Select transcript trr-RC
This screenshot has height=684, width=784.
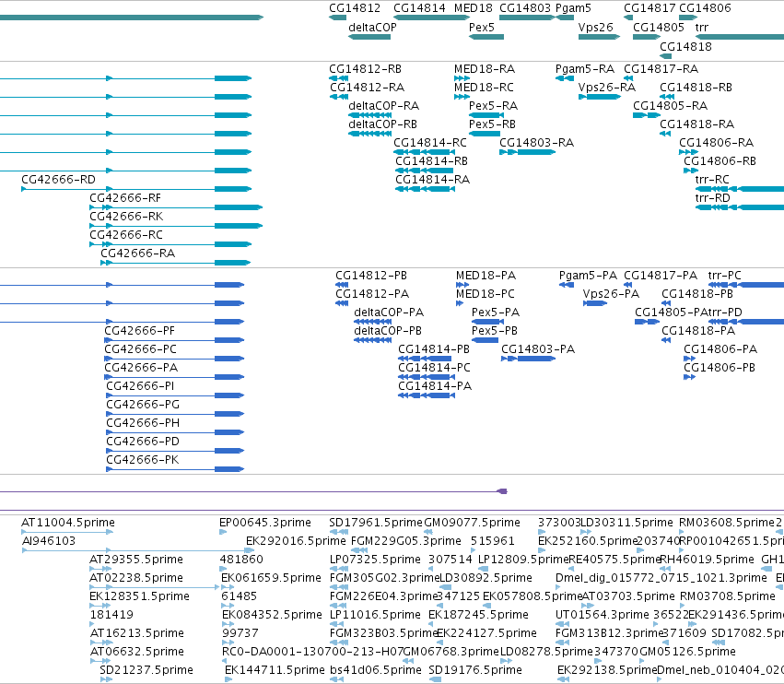(x=712, y=180)
